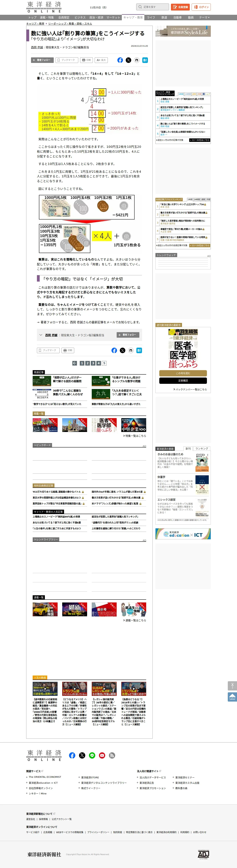Open 鉄道 in navigation bar
This screenshot has width=237, height=868.
point(164,18)
